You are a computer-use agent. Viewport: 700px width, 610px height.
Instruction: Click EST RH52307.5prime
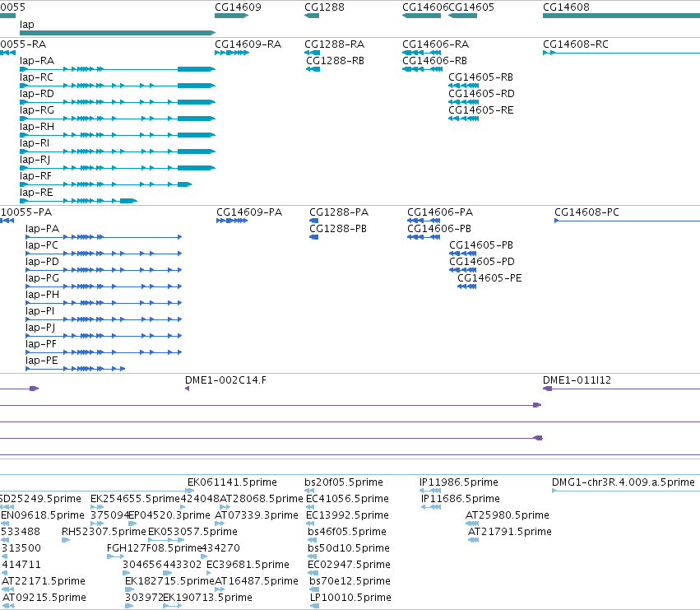104,532
